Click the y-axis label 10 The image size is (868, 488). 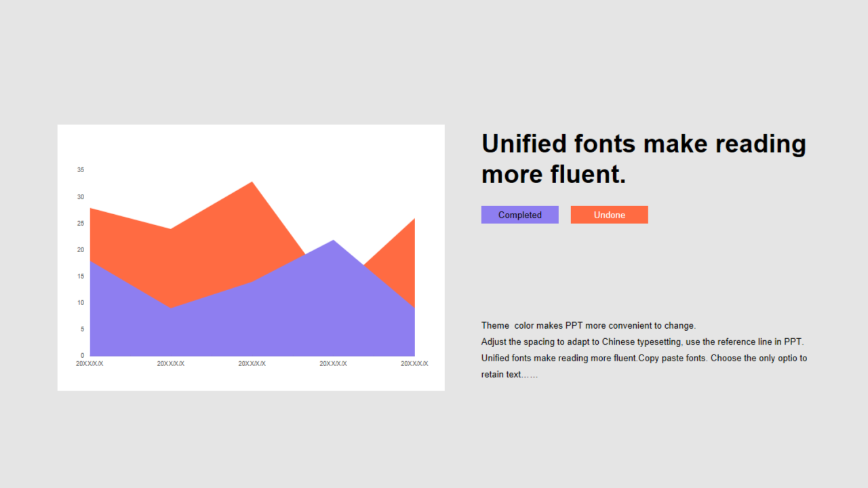[x=81, y=303]
